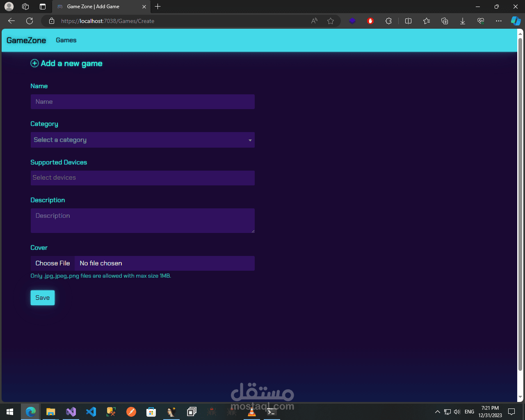
Task: Close the Game Zone | Add Game tab
Action: 144,7
